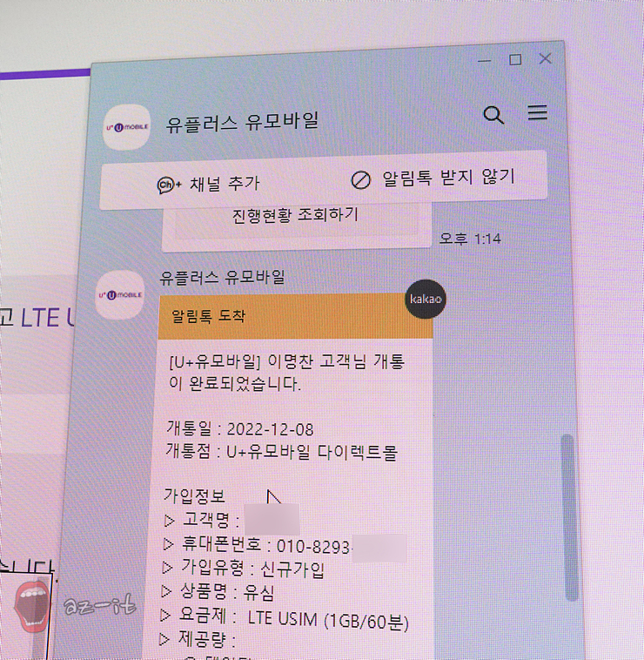Click sender avatar beside the 알림톡 message
The image size is (644, 660).
pos(120,295)
